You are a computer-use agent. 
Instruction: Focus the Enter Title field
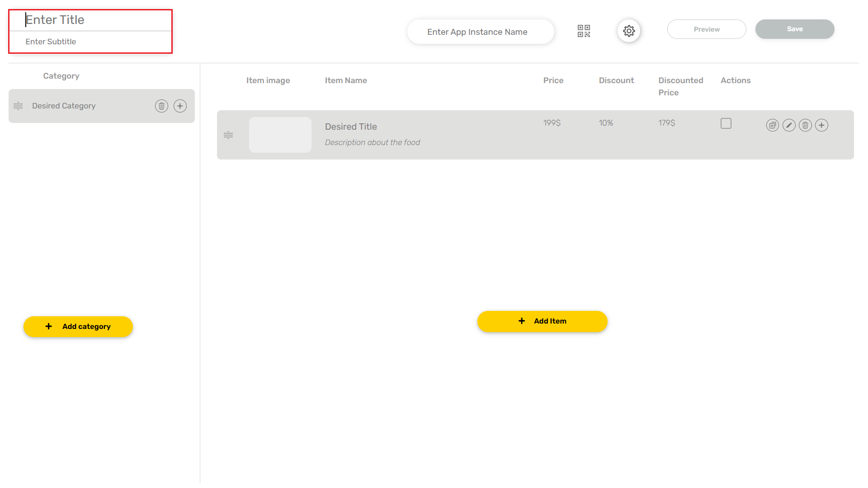[x=90, y=20]
